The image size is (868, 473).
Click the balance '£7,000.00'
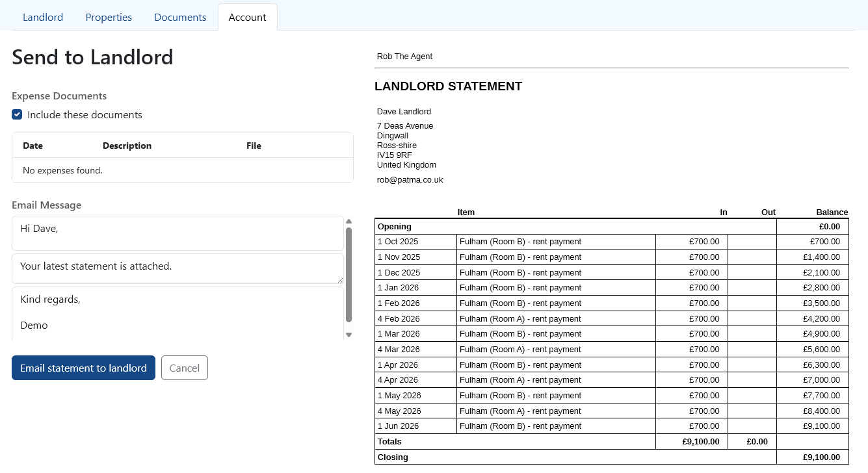click(x=822, y=380)
